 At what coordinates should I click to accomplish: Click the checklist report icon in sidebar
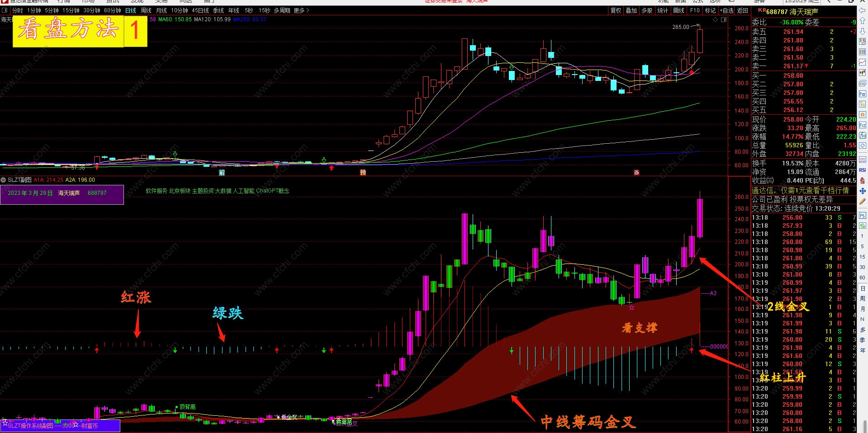862,42
